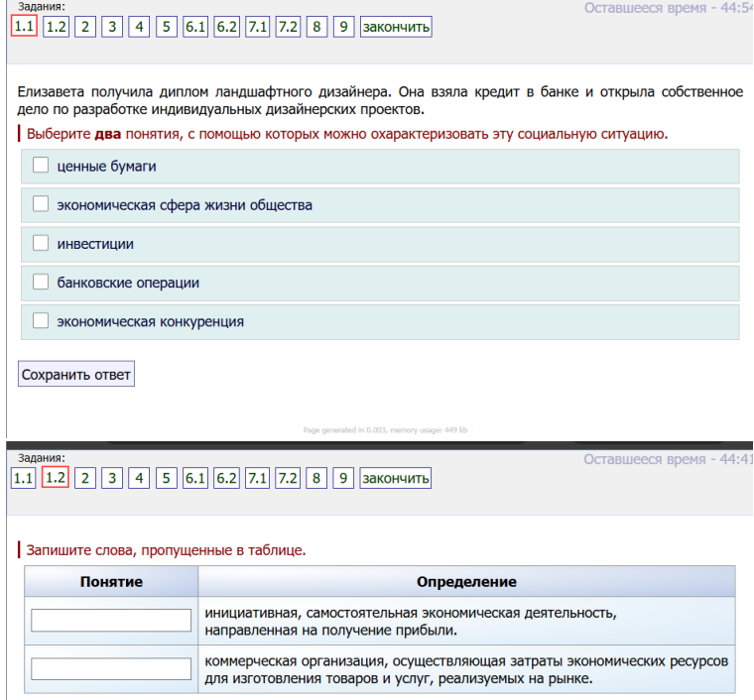Image resolution: width=754 pixels, height=700 pixels.
Task: Open task 2 in the upper task bar
Action: tap(84, 27)
